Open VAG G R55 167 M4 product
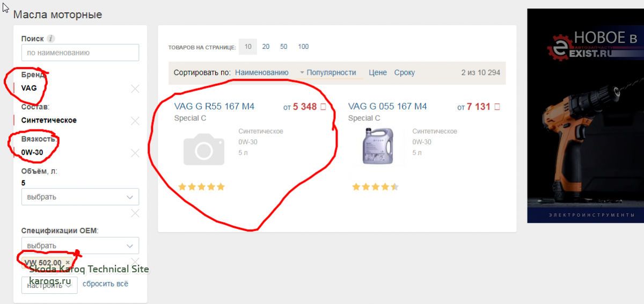644x304 pixels. 214,106
